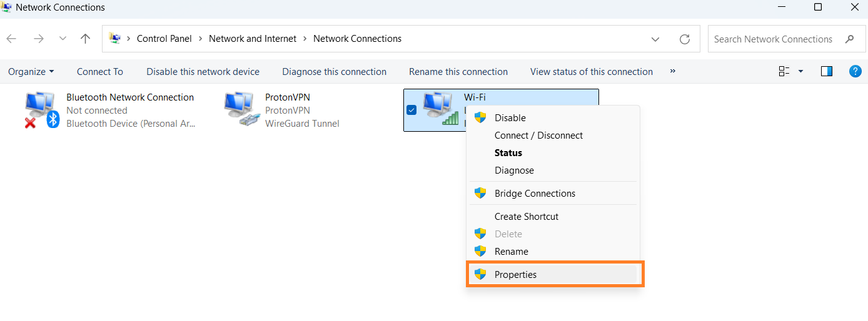Click Bridge Connections menu entry
868x321 pixels.
click(x=535, y=193)
